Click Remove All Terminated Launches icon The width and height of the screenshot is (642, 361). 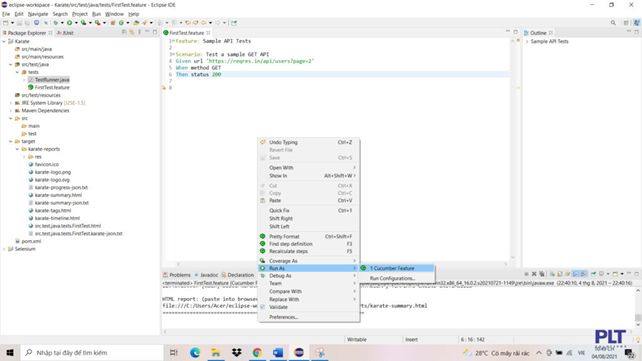click(542, 274)
